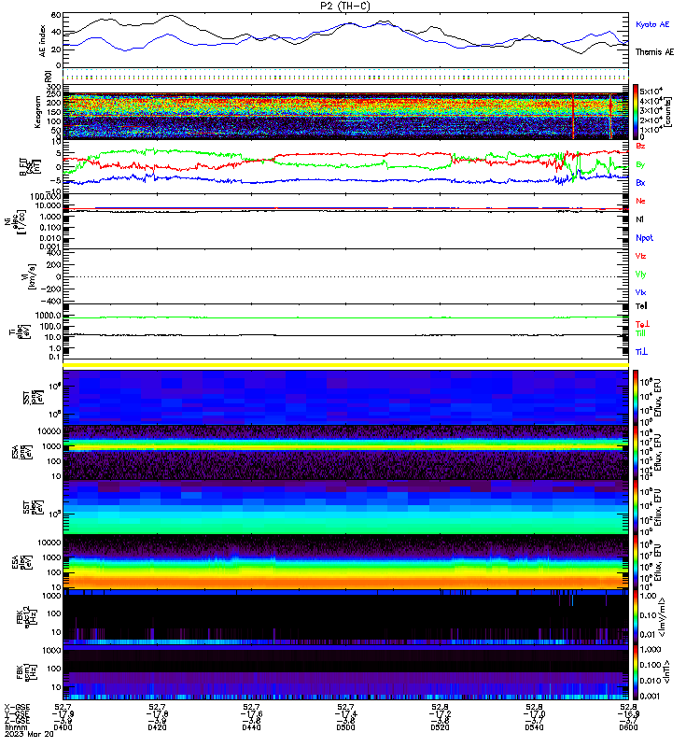
Task: Click the 100.000 tick on density axis
Action: coord(46,197)
